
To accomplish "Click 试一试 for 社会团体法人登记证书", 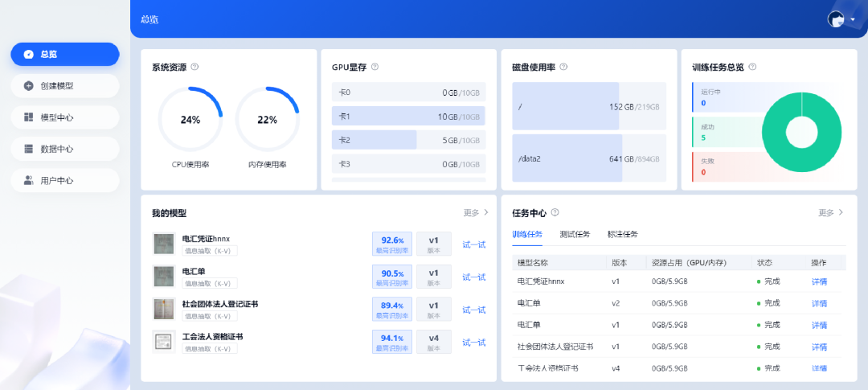I will click(x=474, y=310).
